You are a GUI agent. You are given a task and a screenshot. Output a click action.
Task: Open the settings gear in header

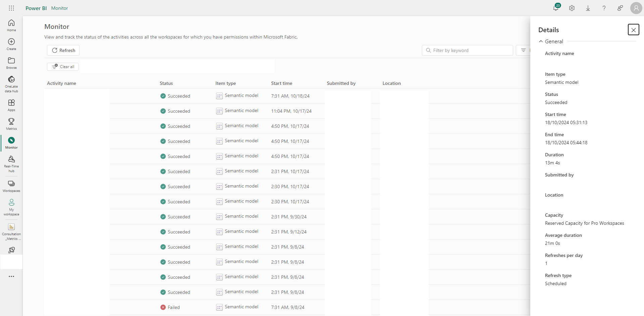572,8
